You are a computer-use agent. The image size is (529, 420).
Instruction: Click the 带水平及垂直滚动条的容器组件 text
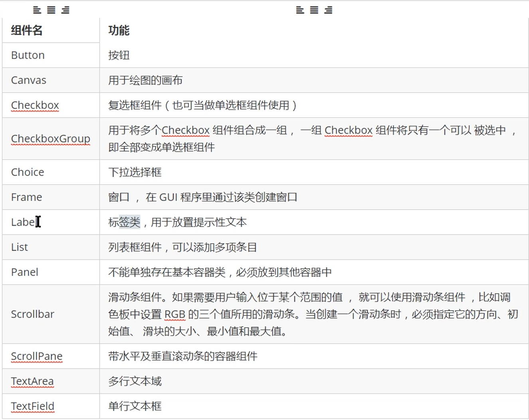click(183, 356)
